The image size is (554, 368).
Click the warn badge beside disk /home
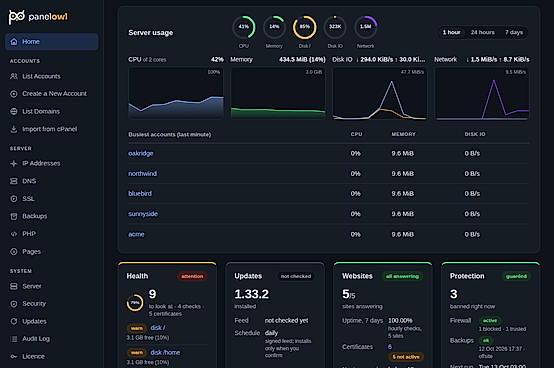tap(137, 353)
